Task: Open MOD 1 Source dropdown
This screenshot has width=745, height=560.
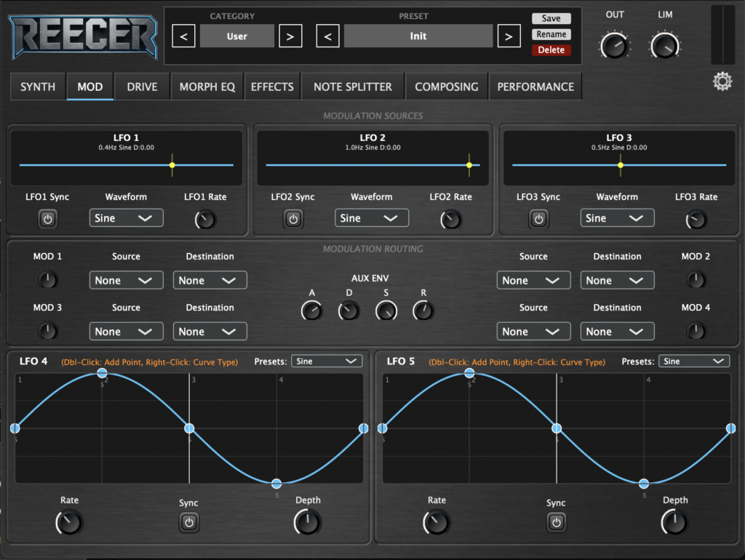Action: (126, 281)
